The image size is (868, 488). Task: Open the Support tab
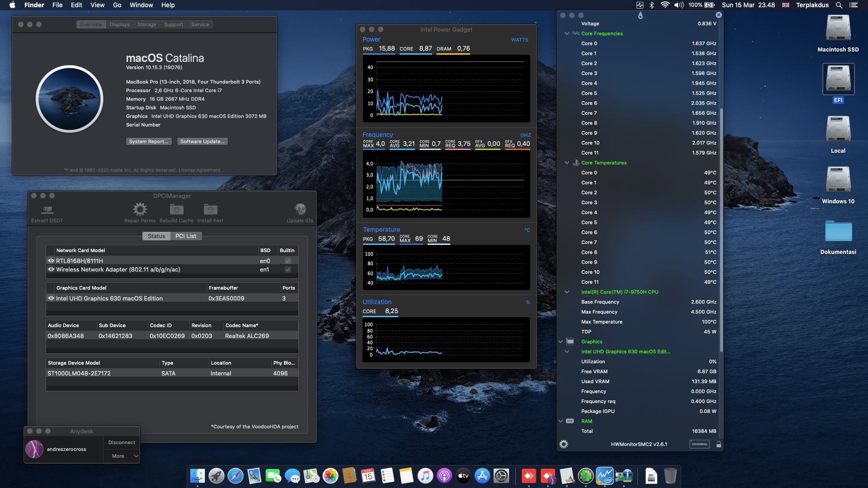click(174, 24)
